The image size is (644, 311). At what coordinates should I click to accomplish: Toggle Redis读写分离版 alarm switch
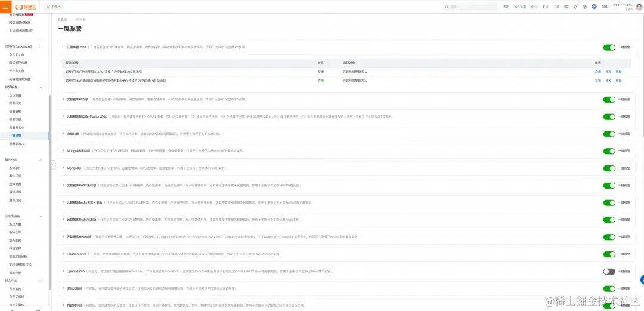(x=609, y=202)
